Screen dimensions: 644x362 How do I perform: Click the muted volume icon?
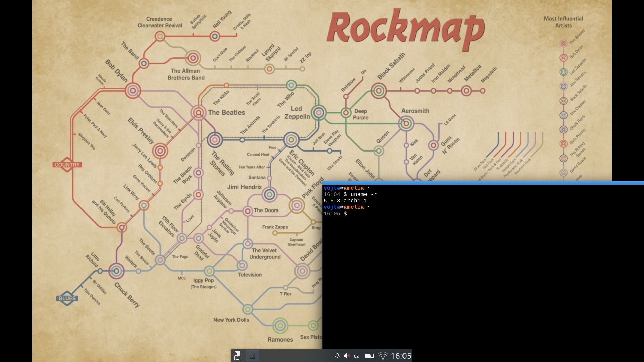tap(347, 356)
